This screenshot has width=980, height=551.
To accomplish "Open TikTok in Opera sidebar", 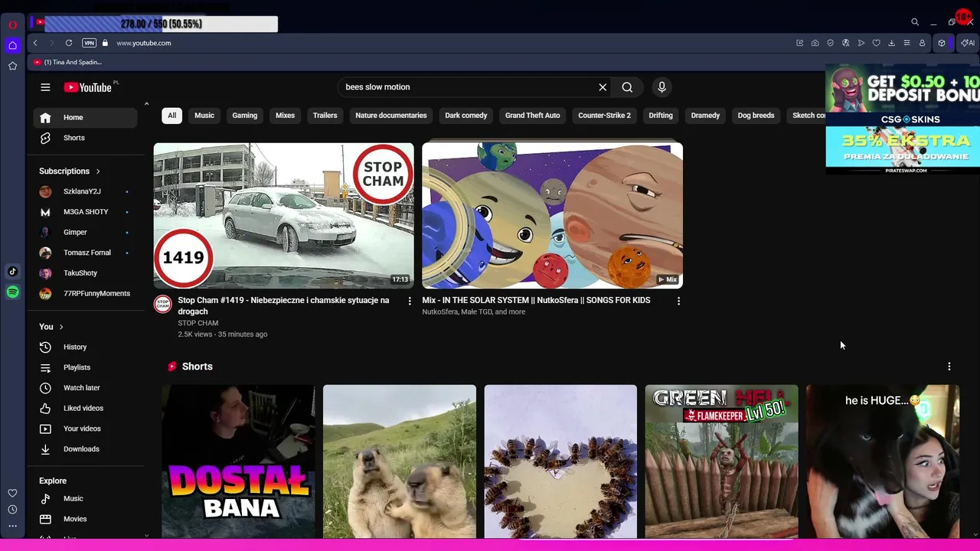I will (12, 272).
